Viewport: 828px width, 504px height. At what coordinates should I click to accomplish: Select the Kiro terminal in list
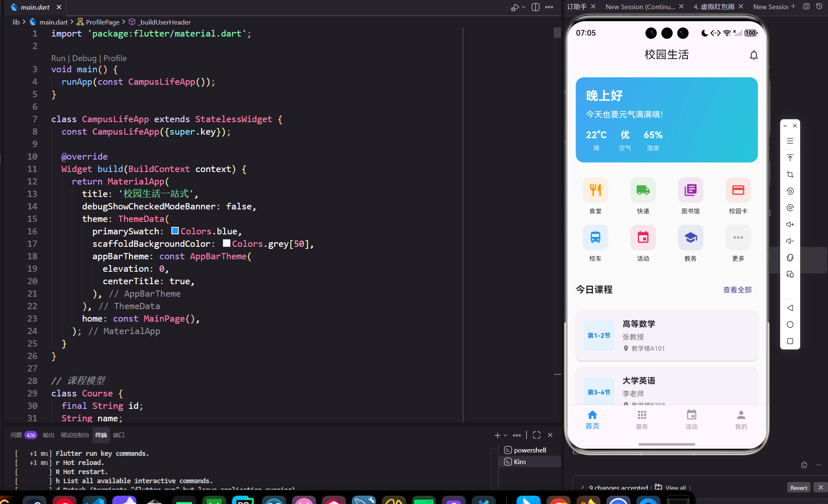coord(519,462)
